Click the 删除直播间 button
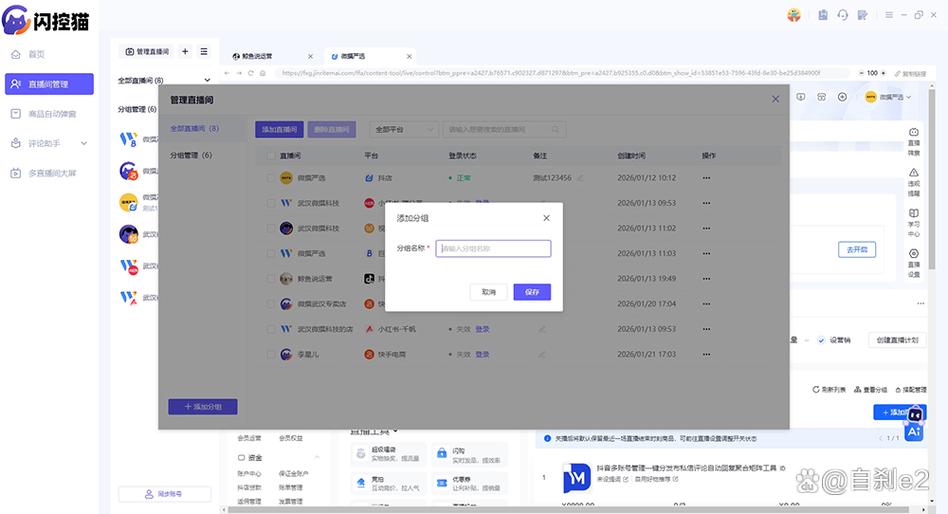Image resolution: width=948 pixels, height=514 pixels. [x=332, y=129]
